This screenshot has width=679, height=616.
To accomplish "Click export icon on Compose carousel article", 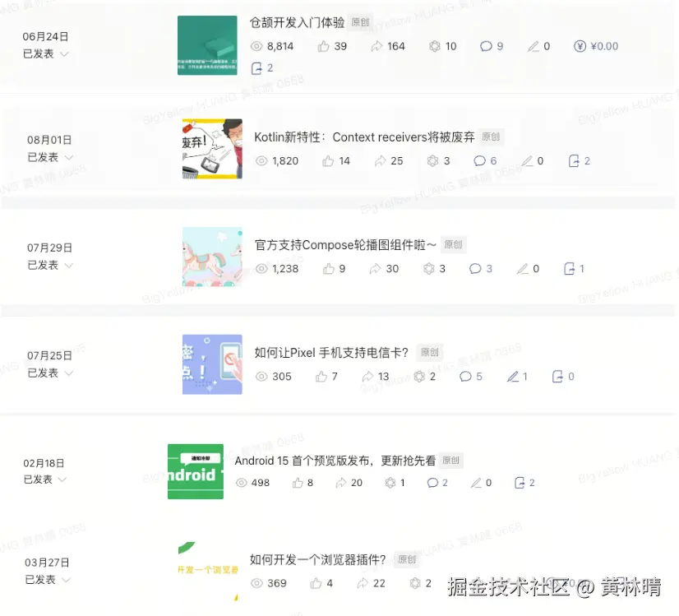I will (x=569, y=269).
